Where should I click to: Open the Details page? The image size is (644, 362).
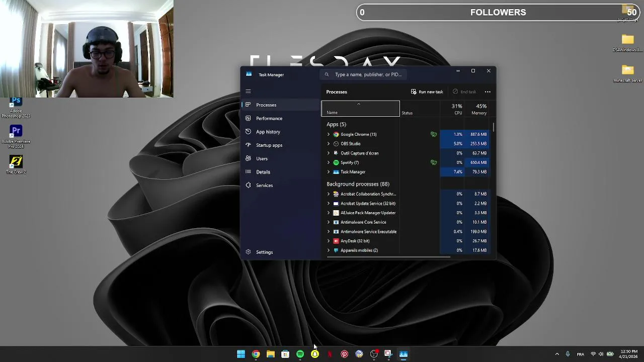(281, 172)
